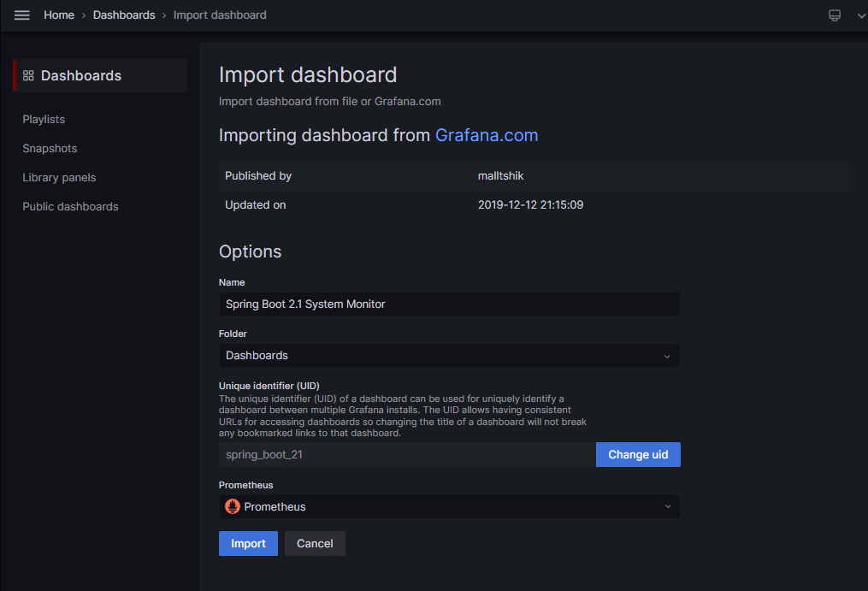Click the Folder dropdown chevron arrow
868x591 pixels.
coord(667,356)
